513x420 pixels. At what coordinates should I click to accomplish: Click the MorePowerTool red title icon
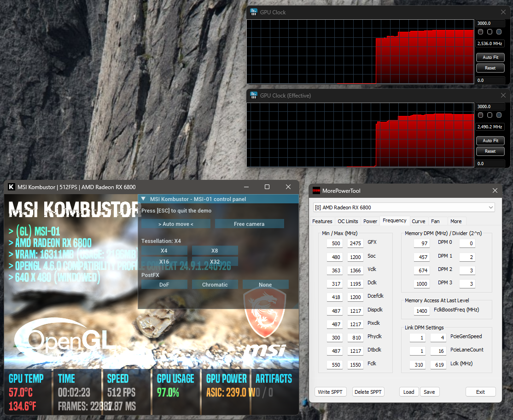316,190
